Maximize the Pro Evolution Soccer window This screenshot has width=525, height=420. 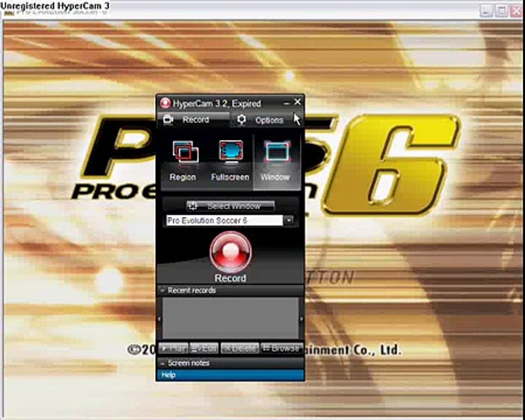tap(502, 11)
